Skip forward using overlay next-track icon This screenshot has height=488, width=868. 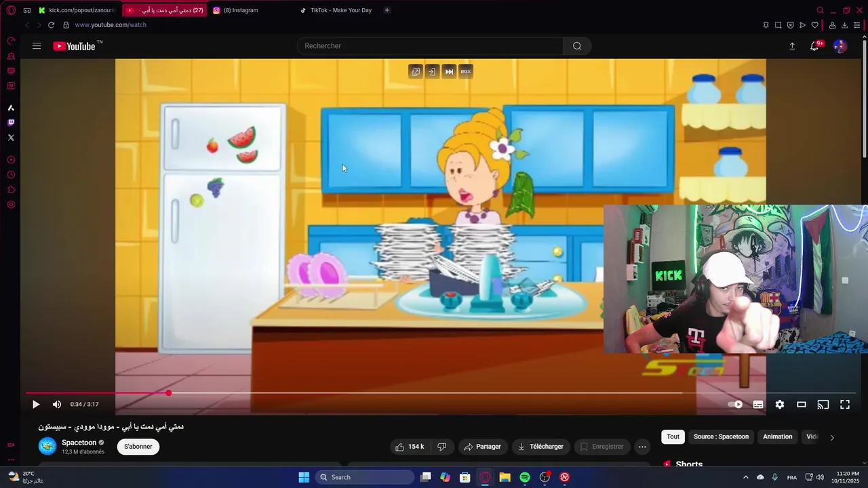[x=449, y=71]
